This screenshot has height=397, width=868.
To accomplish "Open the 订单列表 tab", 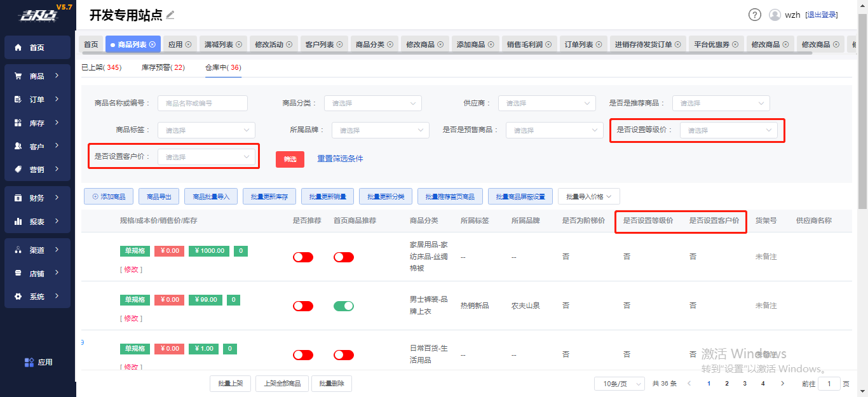I will click(579, 44).
